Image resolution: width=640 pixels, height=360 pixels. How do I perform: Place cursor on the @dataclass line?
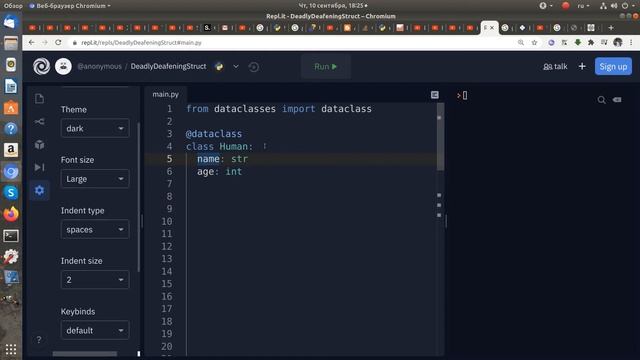[214, 134]
